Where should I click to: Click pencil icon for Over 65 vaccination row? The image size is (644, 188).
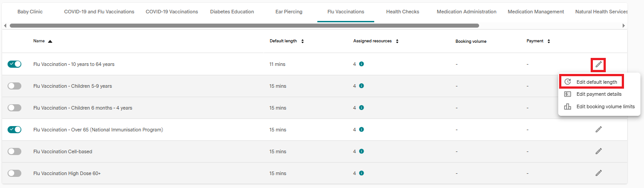point(599,130)
